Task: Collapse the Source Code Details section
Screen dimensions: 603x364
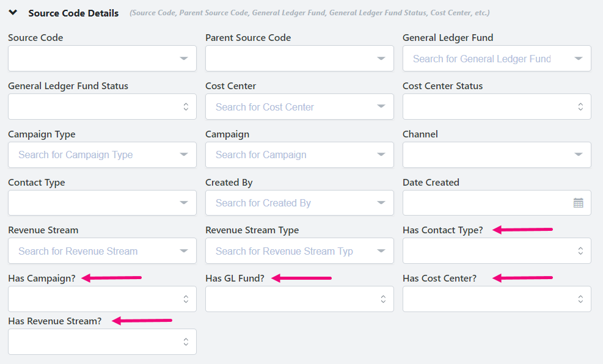Action: point(13,12)
